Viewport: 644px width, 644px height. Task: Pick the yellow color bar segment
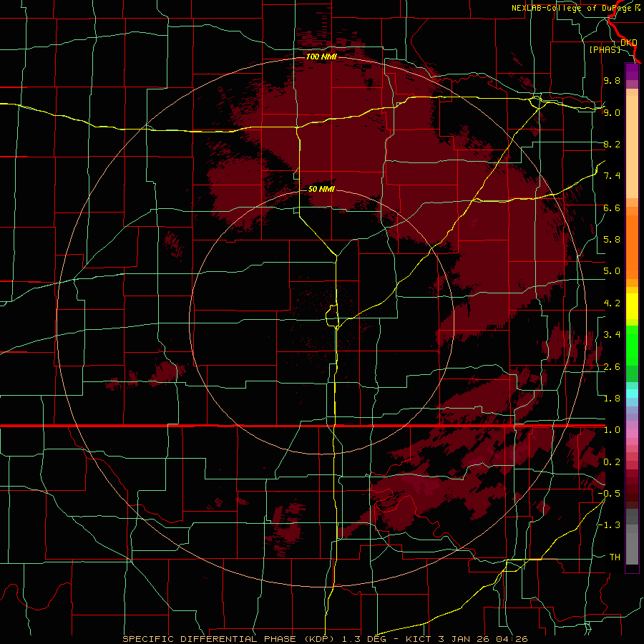click(x=632, y=306)
